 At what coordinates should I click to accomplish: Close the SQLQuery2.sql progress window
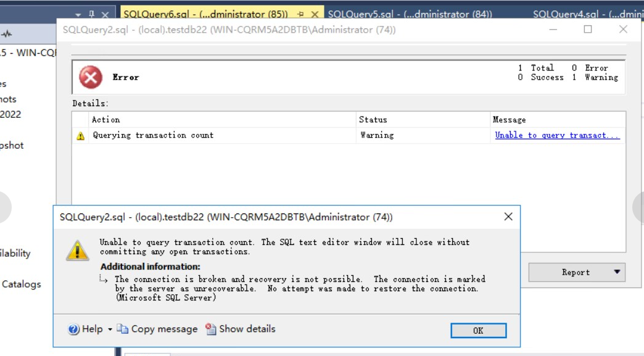623,29
